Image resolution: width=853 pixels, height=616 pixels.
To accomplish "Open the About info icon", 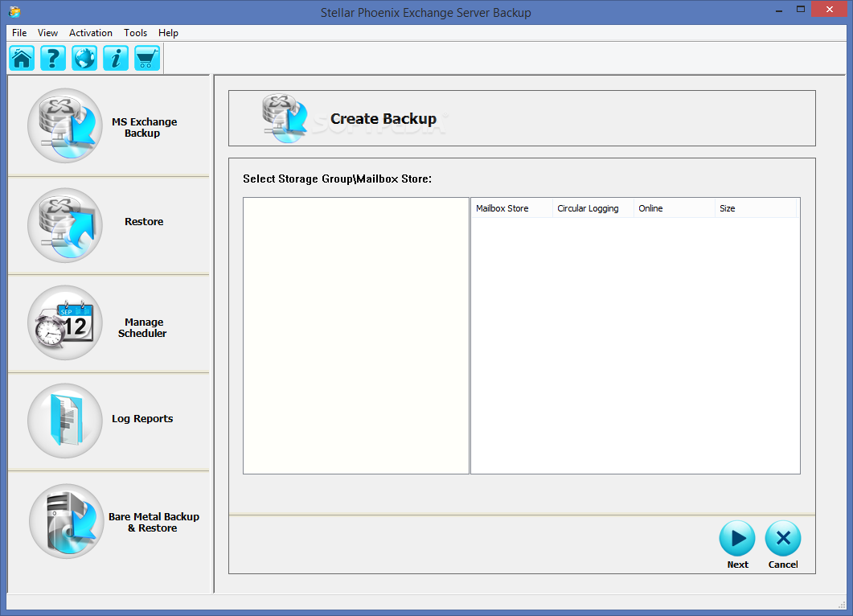I will click(x=116, y=58).
